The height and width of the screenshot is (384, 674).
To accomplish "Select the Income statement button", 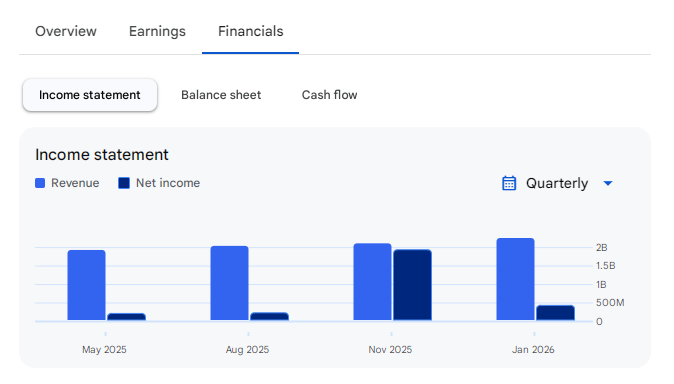I will [x=90, y=95].
